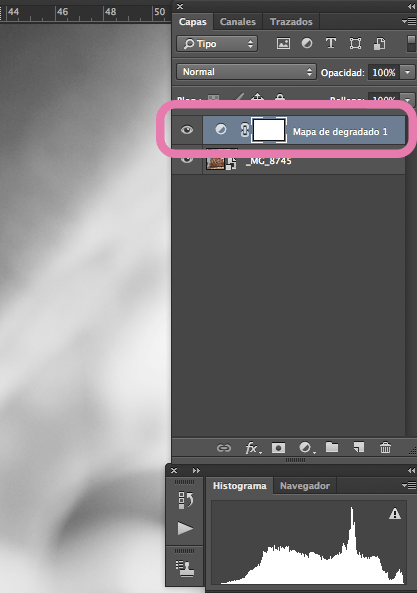Filter for shape layers icon

click(x=355, y=43)
